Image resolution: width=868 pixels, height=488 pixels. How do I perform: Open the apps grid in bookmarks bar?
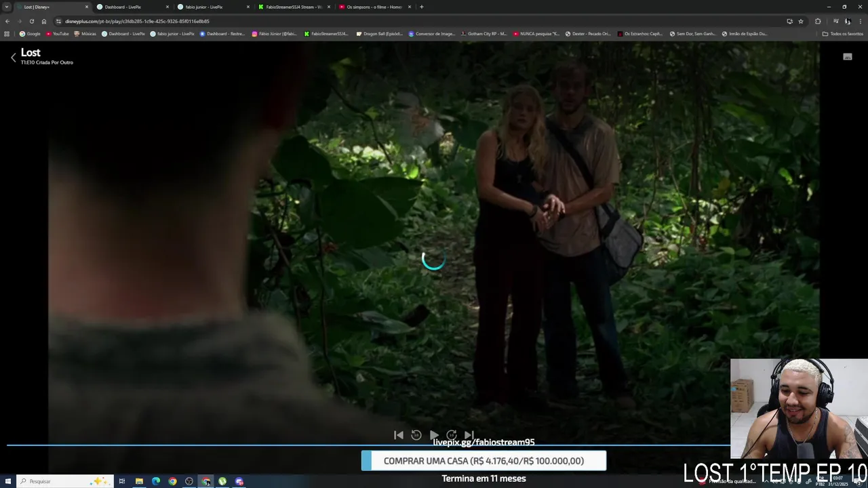pos(7,33)
